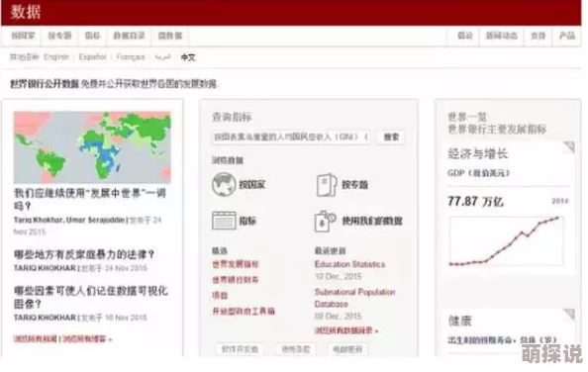The width and height of the screenshot is (588, 372).
Task: Click the 使用我们的数据 label
Action: tap(372, 221)
